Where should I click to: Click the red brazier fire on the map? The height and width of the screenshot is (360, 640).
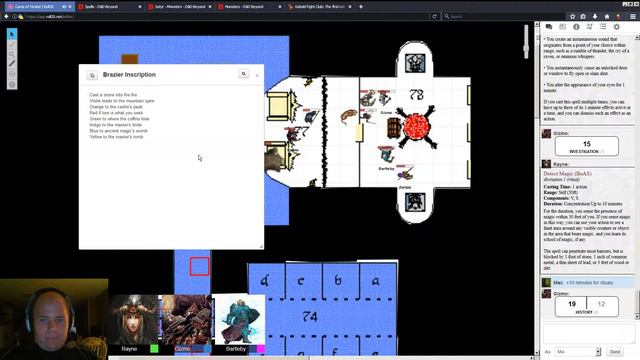pyautogui.click(x=416, y=128)
